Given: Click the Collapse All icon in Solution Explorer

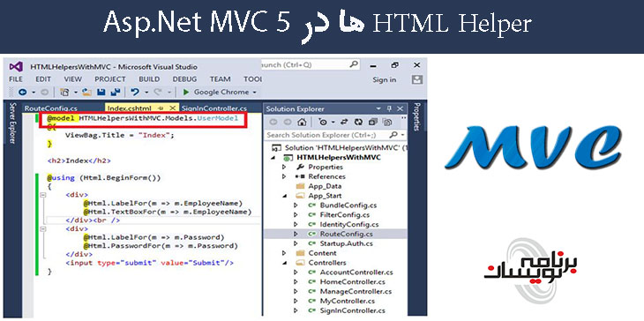Looking at the screenshot, I should click(x=373, y=122).
